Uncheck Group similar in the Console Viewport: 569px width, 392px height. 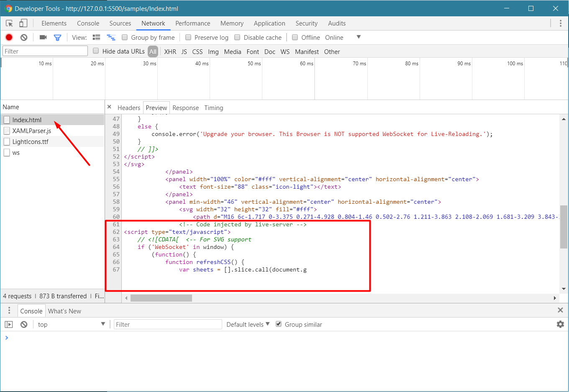pos(279,324)
